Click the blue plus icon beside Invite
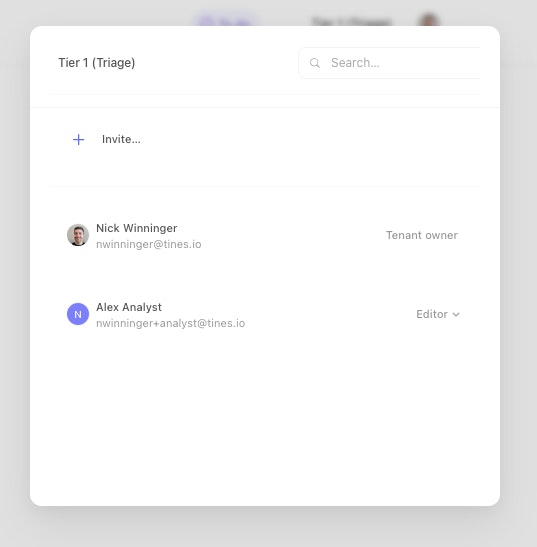537x547 pixels. tap(79, 140)
